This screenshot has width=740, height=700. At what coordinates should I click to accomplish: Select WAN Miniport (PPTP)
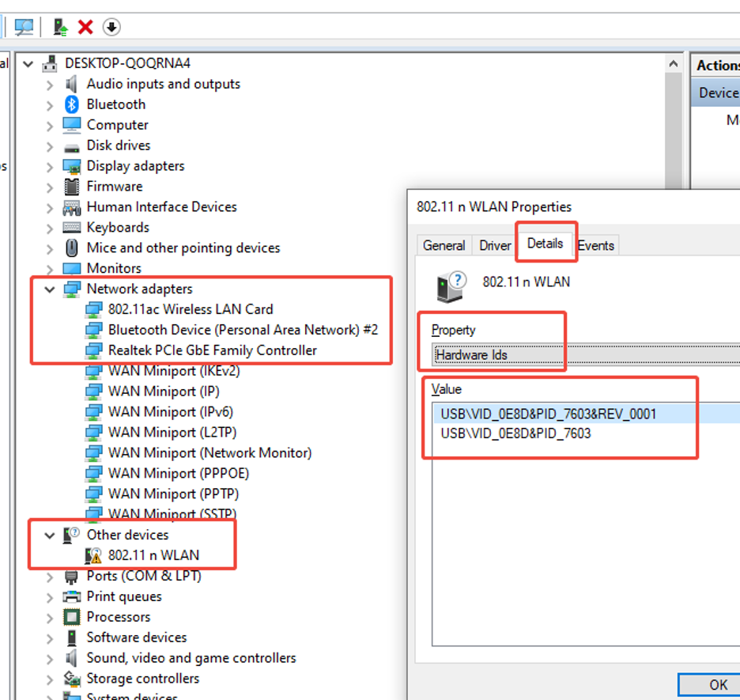[x=174, y=494]
